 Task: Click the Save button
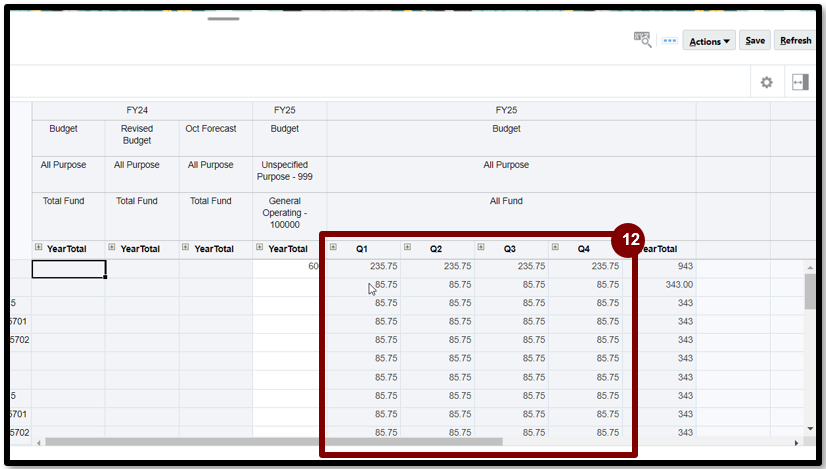tap(755, 41)
